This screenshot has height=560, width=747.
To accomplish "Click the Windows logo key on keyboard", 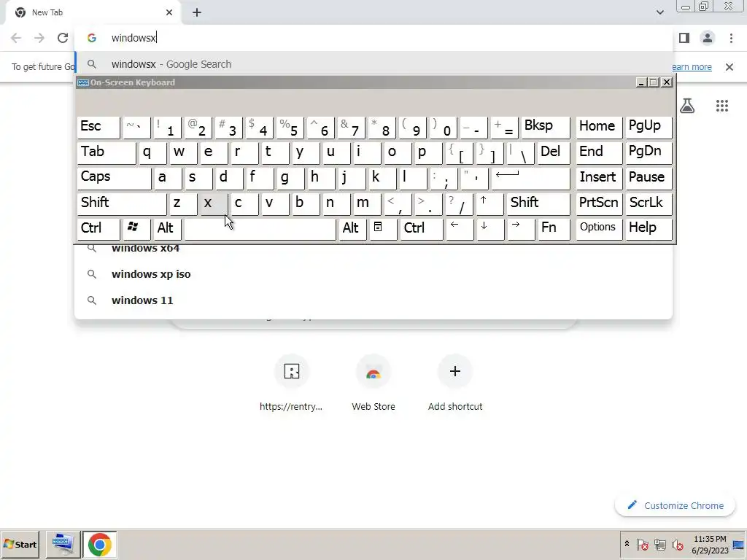I will [136, 229].
